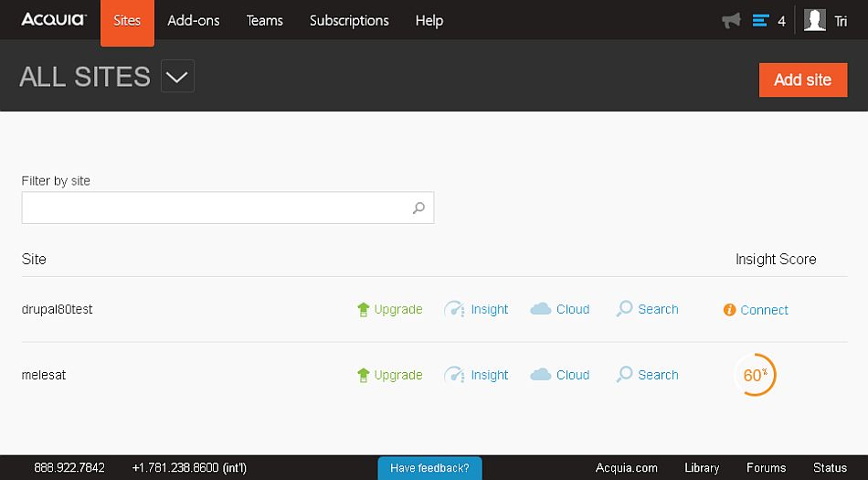Select the Teams menu item
This screenshot has width=868, height=480.
pos(264,20)
